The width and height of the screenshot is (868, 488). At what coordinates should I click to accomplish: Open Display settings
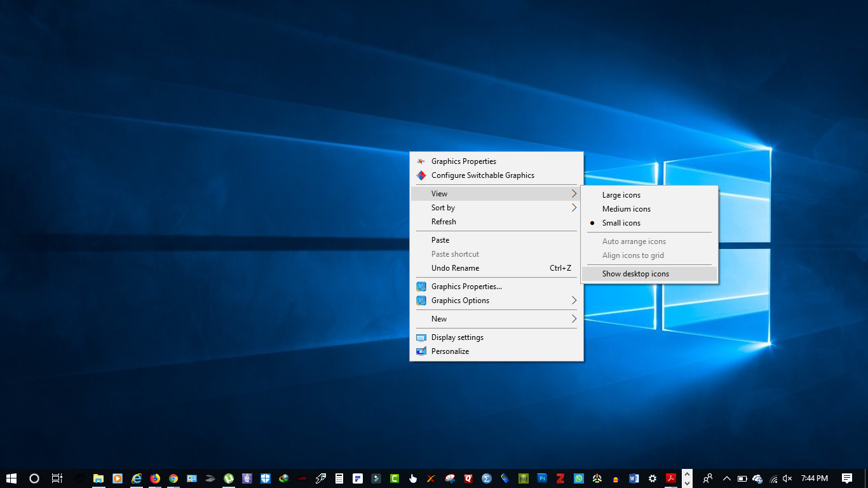coord(457,337)
